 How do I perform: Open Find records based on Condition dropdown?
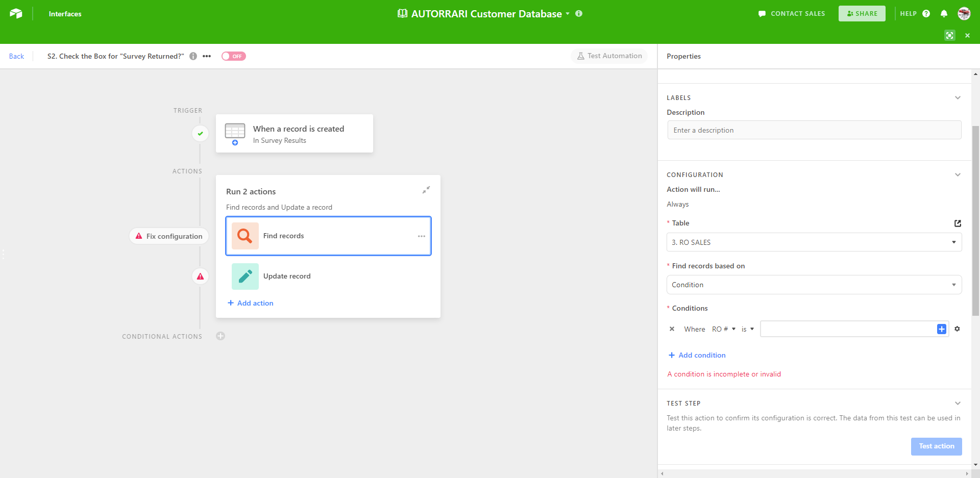tap(814, 285)
